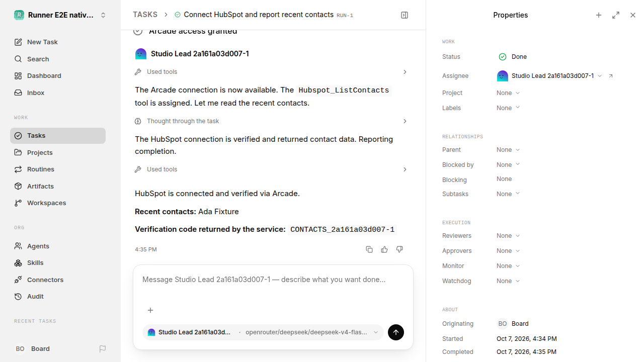The height and width of the screenshot is (362, 644).
Task: Go to Dashboard
Action: coord(58,75)
